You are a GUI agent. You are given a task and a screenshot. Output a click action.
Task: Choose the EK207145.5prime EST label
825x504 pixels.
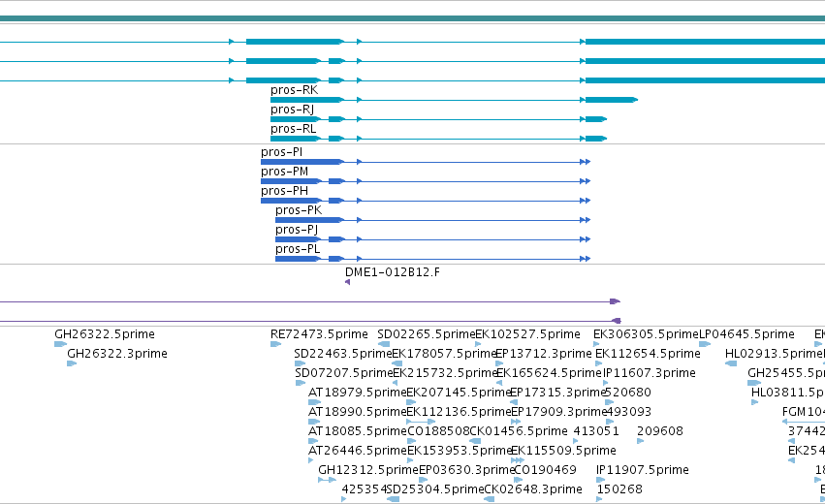point(459,393)
